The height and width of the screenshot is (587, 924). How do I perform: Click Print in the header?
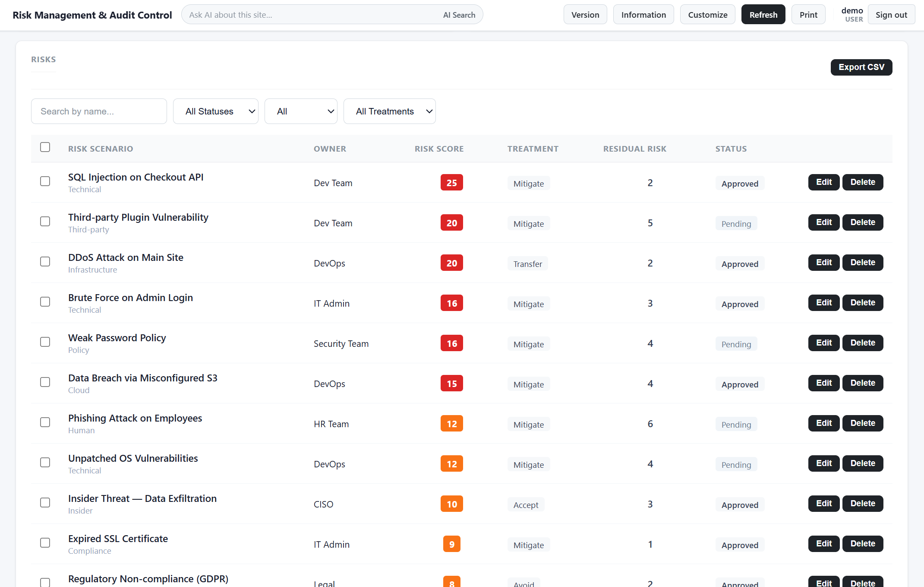coord(808,15)
